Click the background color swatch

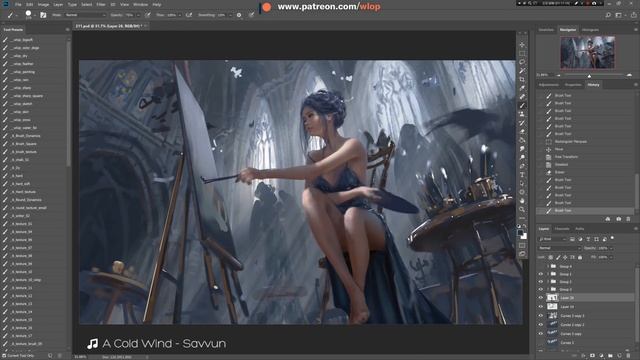[524, 236]
